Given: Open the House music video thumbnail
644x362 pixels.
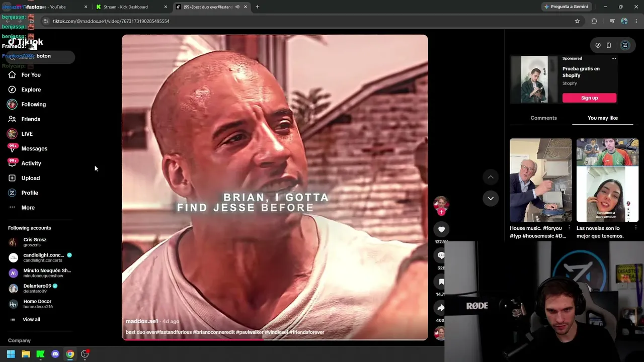Looking at the screenshot, I should [x=541, y=180].
